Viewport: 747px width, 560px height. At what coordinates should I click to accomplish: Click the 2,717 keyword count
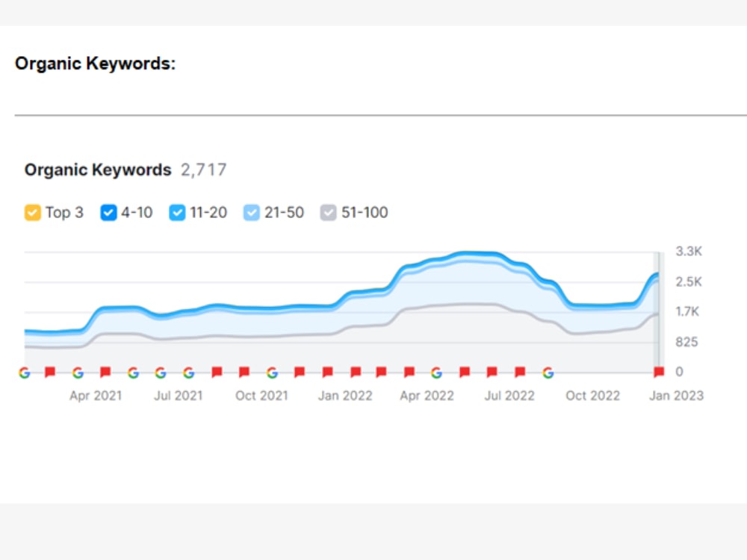coord(203,170)
